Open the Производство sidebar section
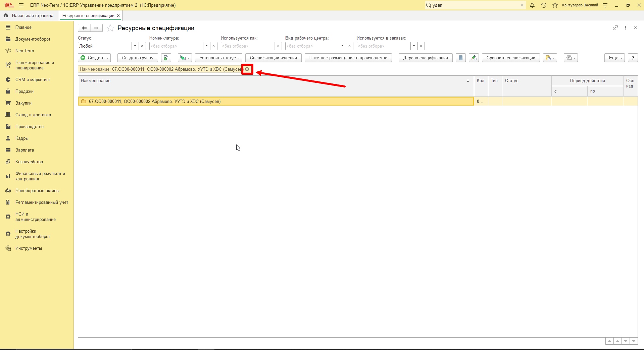 click(30, 126)
